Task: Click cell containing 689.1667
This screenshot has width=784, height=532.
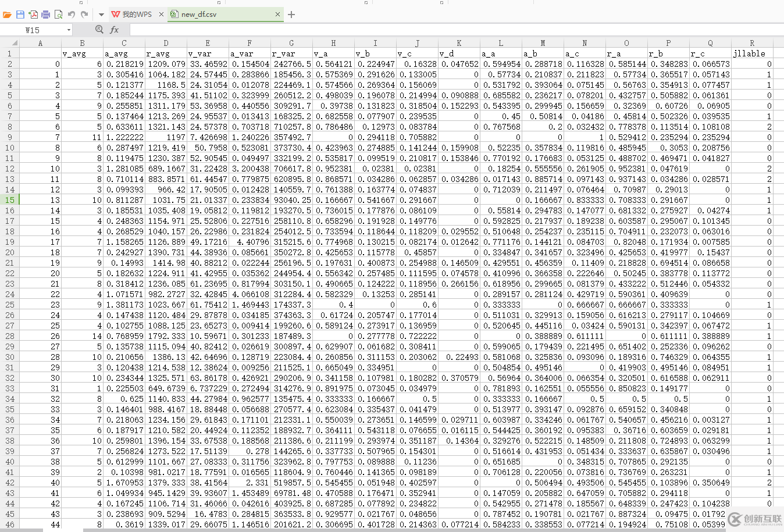Action: (x=166, y=169)
